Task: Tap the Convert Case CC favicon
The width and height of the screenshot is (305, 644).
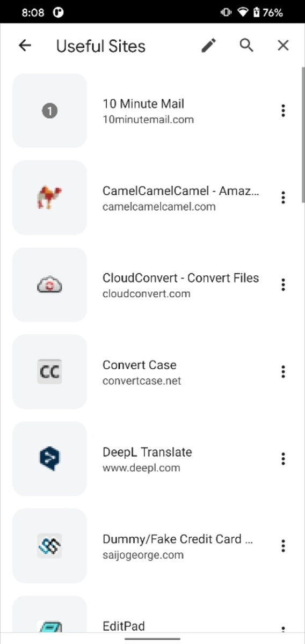Action: 49,371
